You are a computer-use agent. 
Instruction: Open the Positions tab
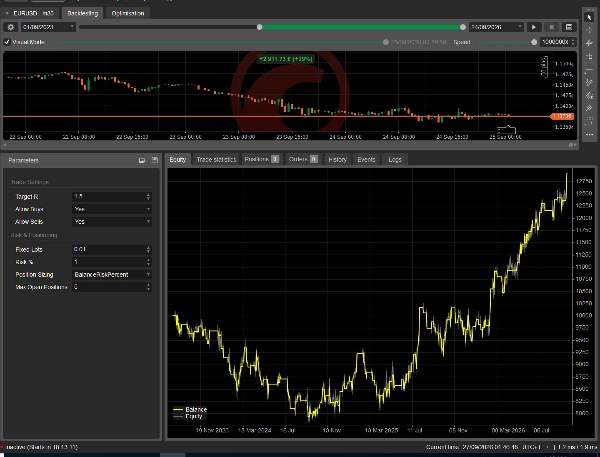262,159
